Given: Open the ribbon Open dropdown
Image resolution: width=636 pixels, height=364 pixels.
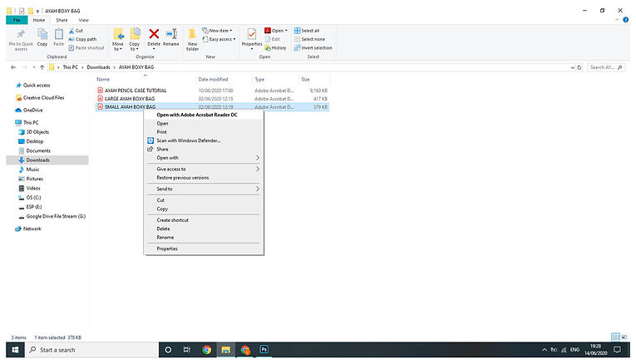Looking at the screenshot, I should [x=286, y=31].
